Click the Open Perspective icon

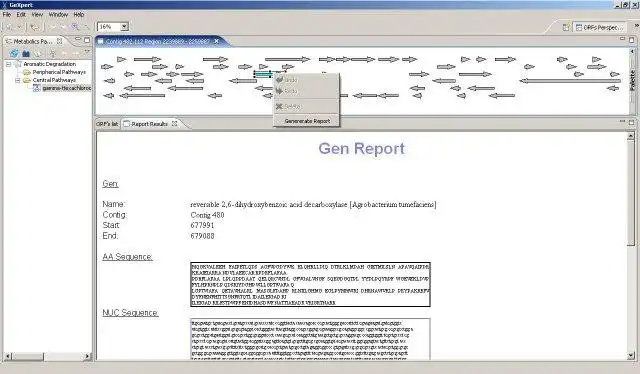tap(566, 27)
